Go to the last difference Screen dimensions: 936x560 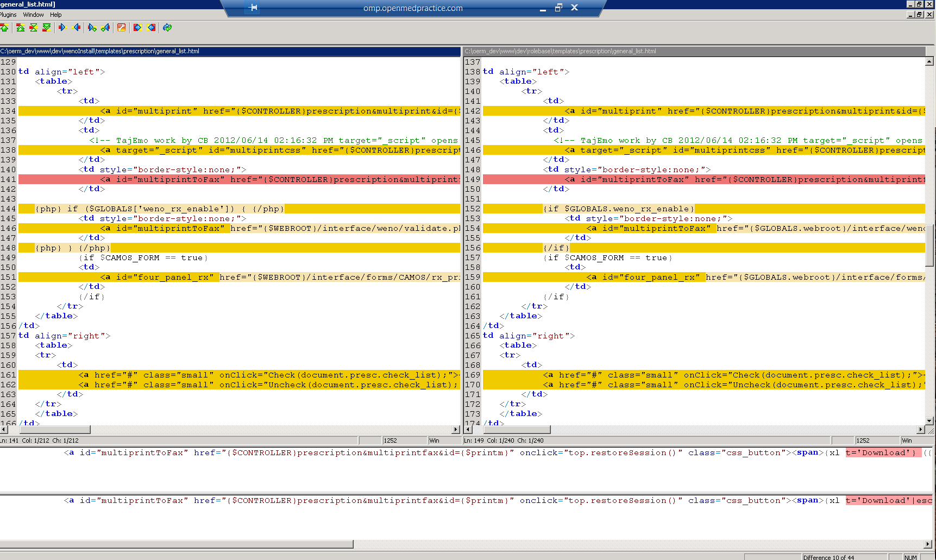47,27
